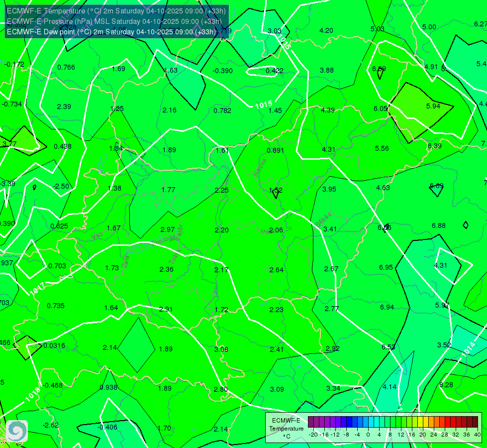Screen dimensions: 487x448
Task: Click the dew point value -0.390
Action: coord(223,71)
